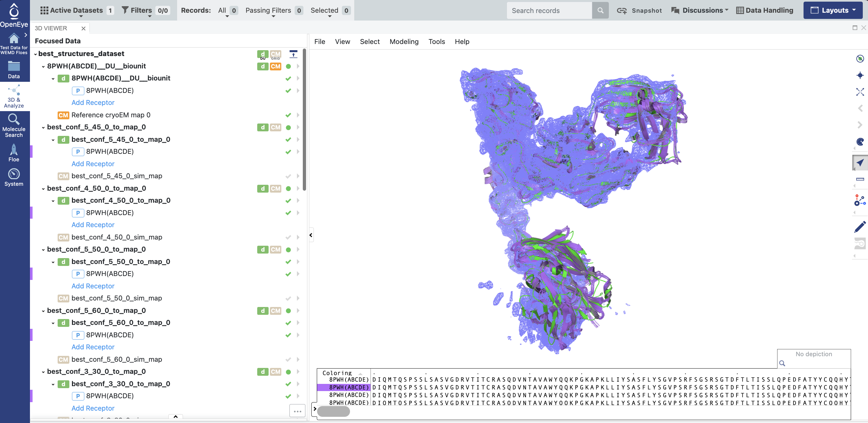Screen dimensions: 868x423
Task: Open the Layouts dropdown
Action: coord(833,10)
